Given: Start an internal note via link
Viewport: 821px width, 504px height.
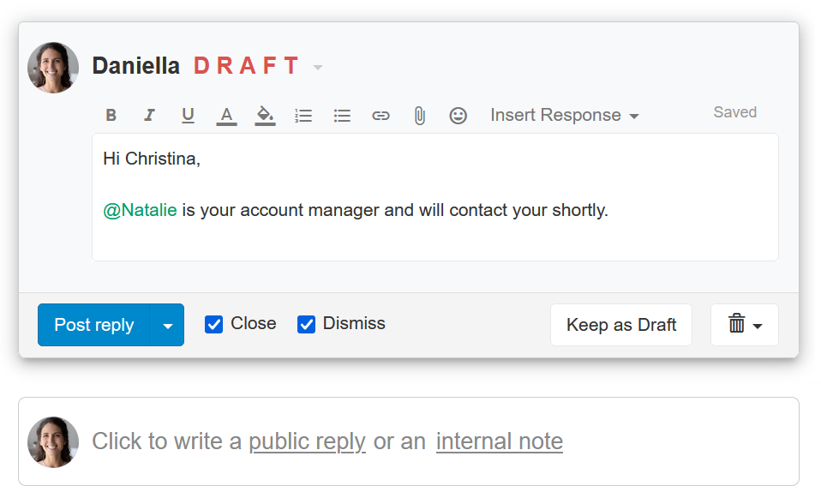Looking at the screenshot, I should [x=499, y=441].
